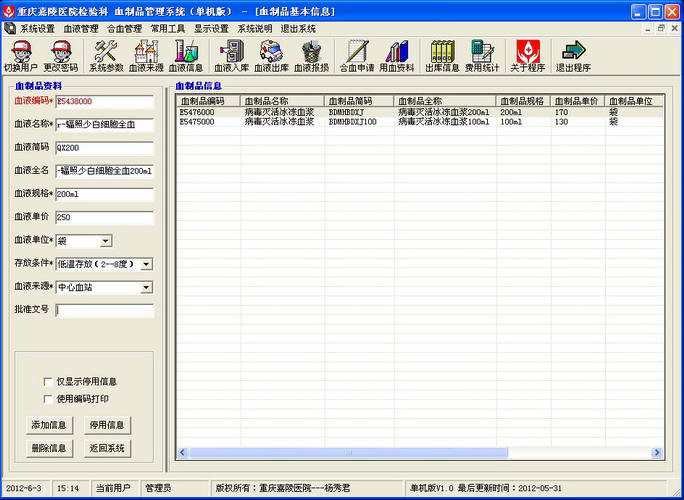Enable 使用编码打印 checkbox
The image size is (684, 500).
tap(48, 399)
